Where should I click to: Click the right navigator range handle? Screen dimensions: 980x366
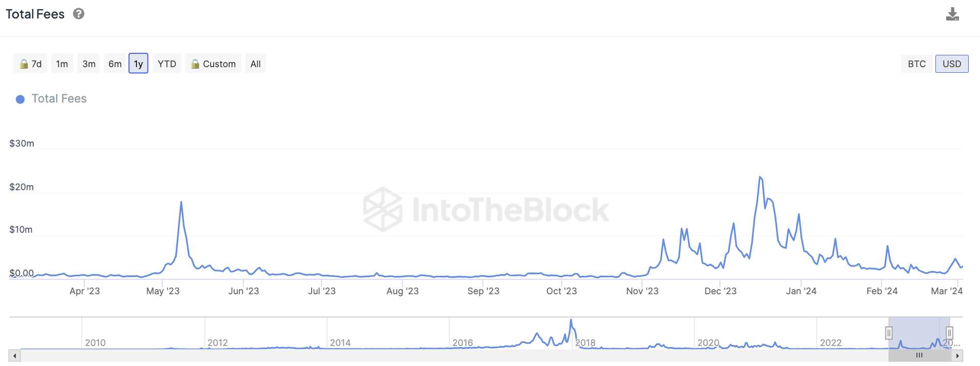pos(949,333)
